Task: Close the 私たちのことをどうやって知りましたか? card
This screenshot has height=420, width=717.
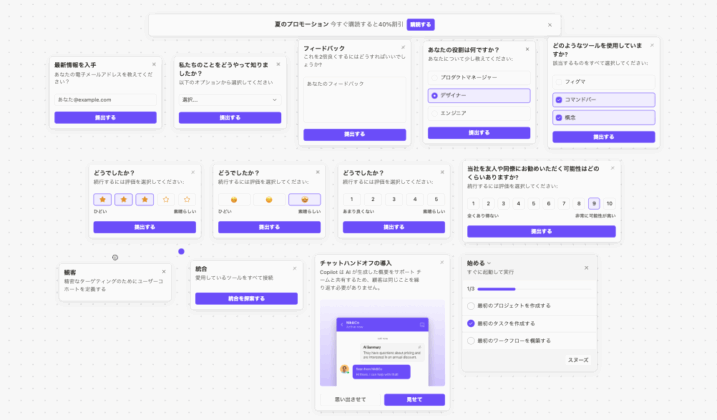Action: click(278, 65)
